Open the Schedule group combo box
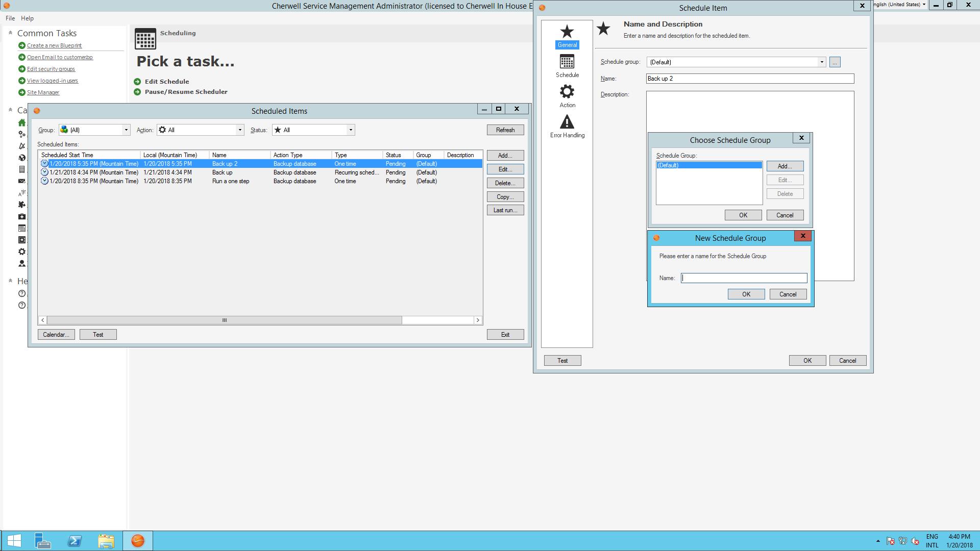This screenshot has width=980, height=551. (821, 62)
